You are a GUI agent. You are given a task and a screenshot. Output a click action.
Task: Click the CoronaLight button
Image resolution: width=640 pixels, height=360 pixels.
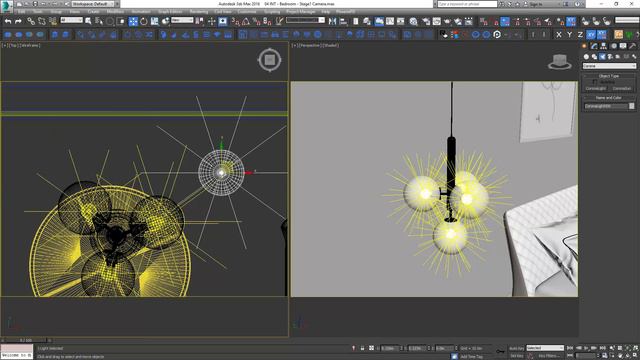click(x=596, y=89)
